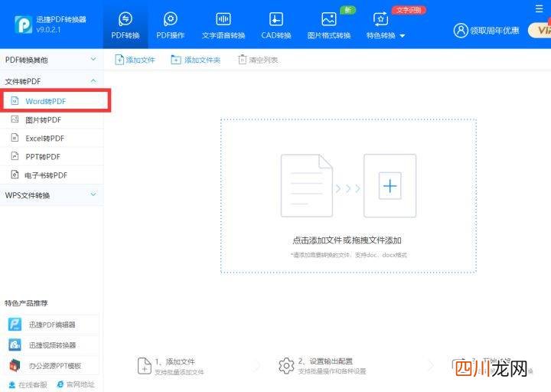Expand the 特色转换 dropdown arrow
Screen dimensions: 551x392
pos(403,36)
